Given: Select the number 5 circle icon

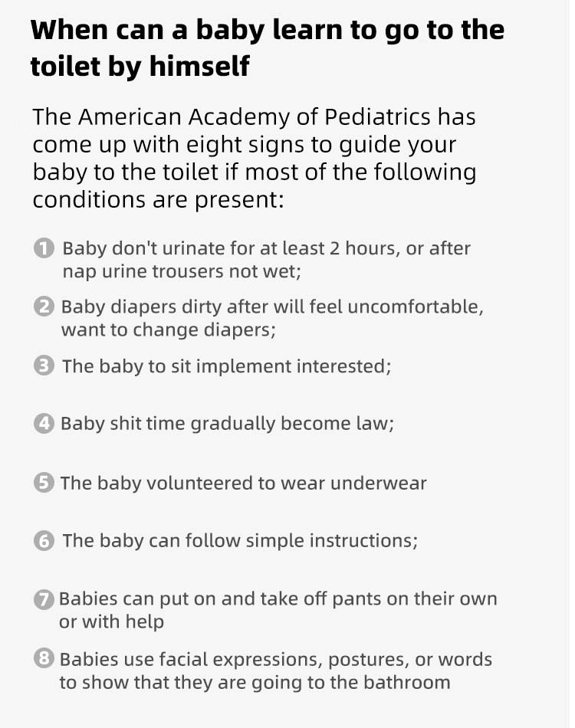Looking at the screenshot, I should click(x=44, y=483).
